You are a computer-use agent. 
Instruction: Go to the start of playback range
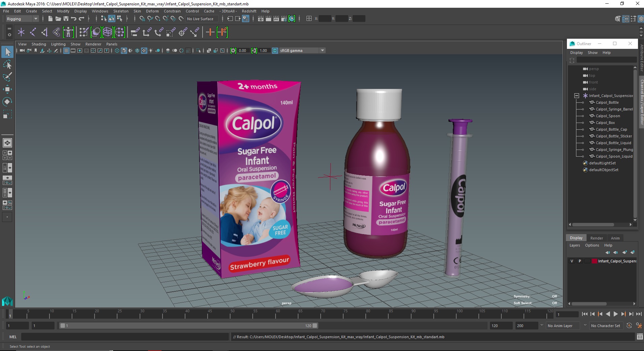[584, 314]
